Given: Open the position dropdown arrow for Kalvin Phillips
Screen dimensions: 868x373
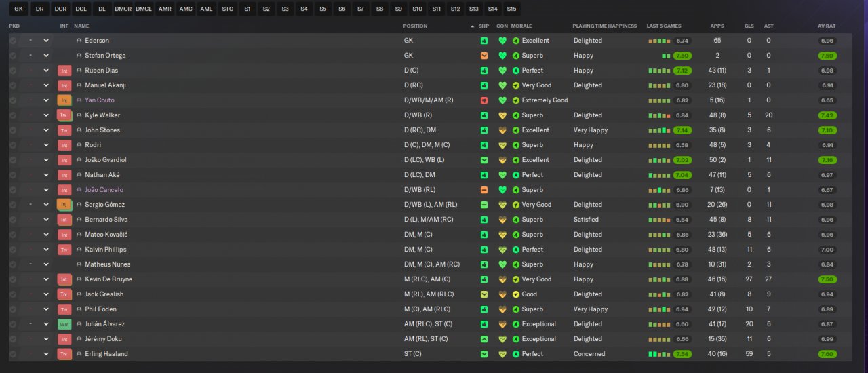Looking at the screenshot, I should click(46, 250).
